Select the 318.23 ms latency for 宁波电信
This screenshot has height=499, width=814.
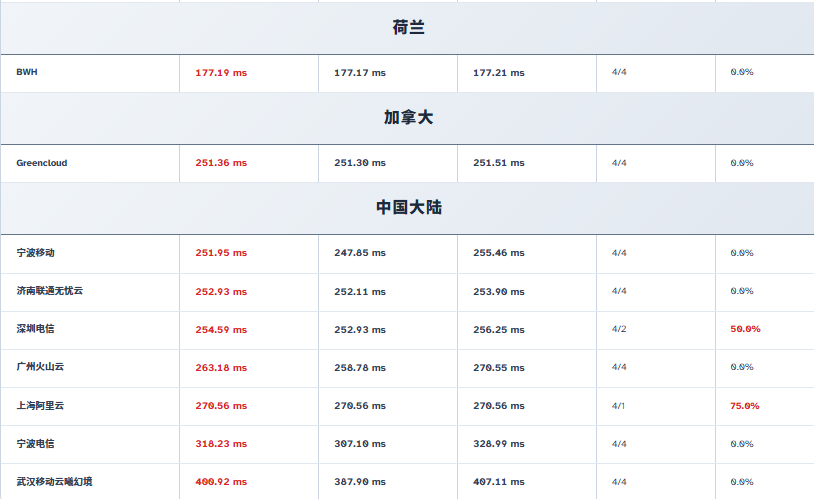point(221,444)
